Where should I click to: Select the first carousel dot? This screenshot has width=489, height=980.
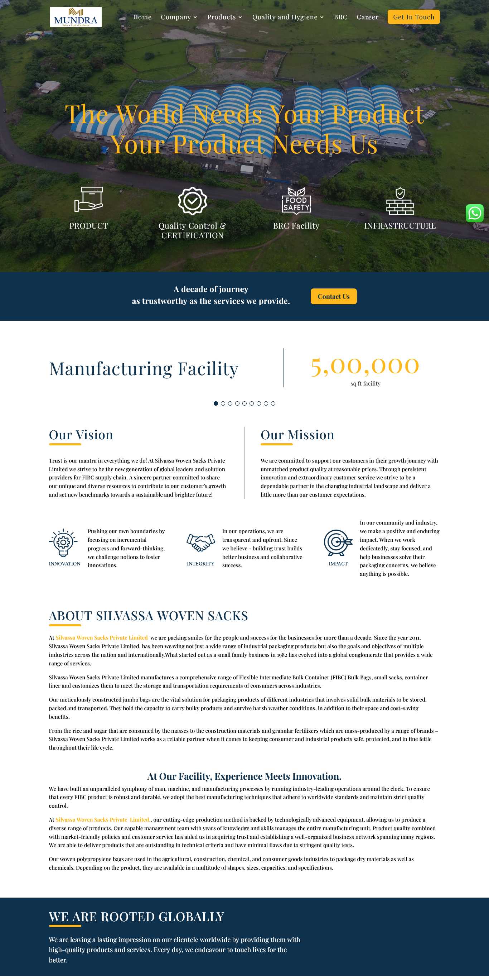click(216, 403)
